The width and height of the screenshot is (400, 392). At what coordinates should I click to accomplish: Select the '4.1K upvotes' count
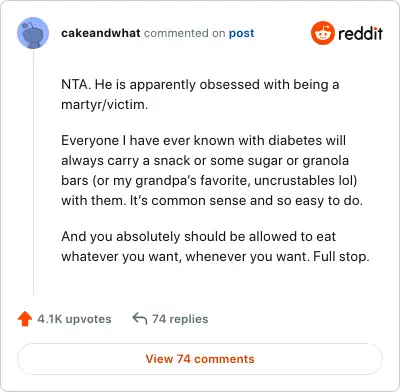pyautogui.click(x=74, y=319)
